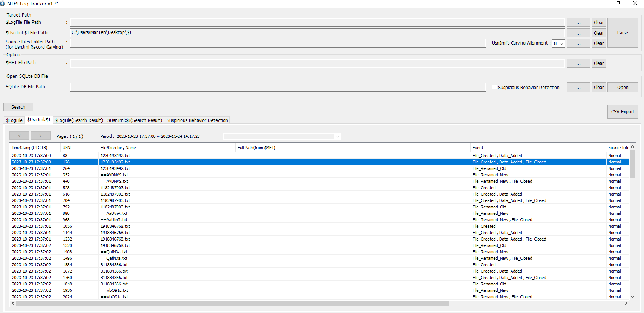This screenshot has height=313, width=644.
Task: Click the Search button
Action: click(18, 107)
